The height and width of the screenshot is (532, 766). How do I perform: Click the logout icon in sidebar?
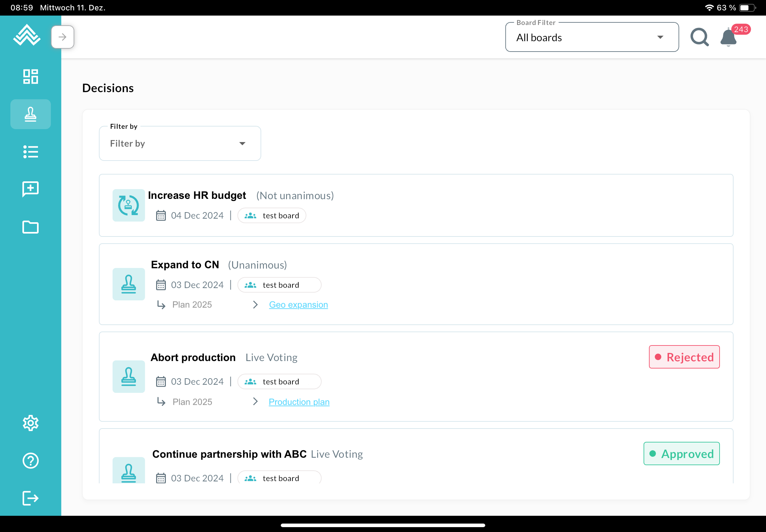30,498
